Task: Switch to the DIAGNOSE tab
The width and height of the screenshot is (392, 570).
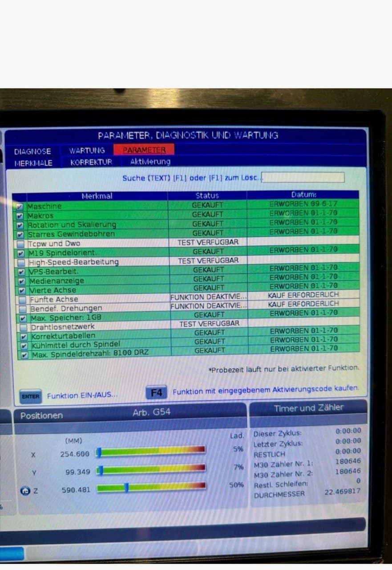Action: tap(32, 151)
